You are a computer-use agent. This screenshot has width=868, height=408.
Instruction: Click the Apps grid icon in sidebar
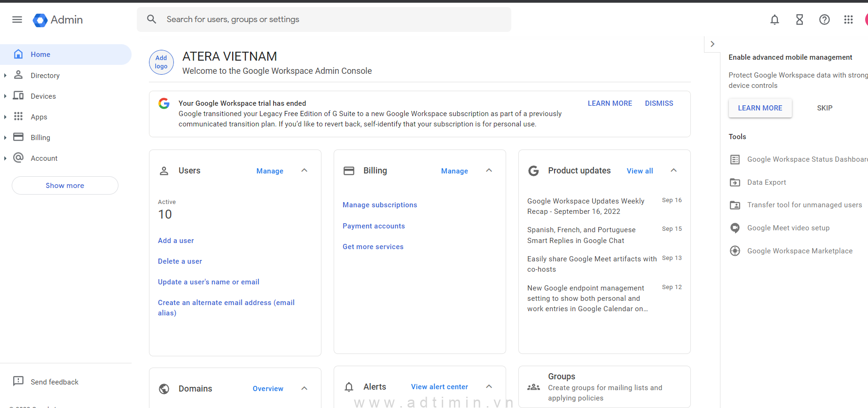[18, 116]
